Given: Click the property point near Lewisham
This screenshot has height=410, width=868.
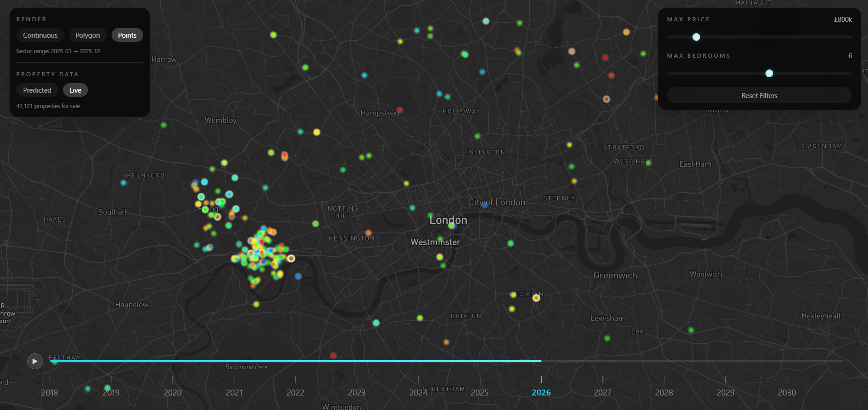Looking at the screenshot, I should click(x=607, y=338).
